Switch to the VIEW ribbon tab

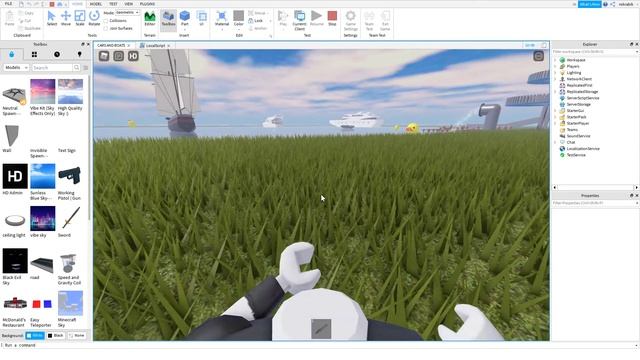(x=129, y=4)
